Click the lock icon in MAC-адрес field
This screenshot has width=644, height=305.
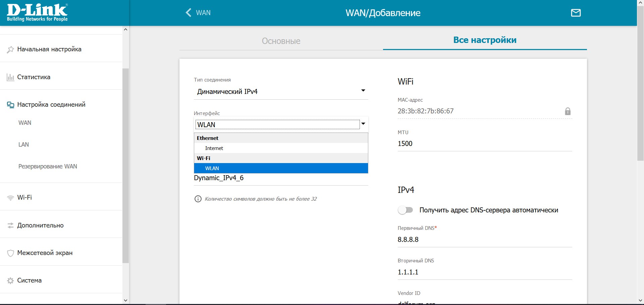tap(568, 111)
